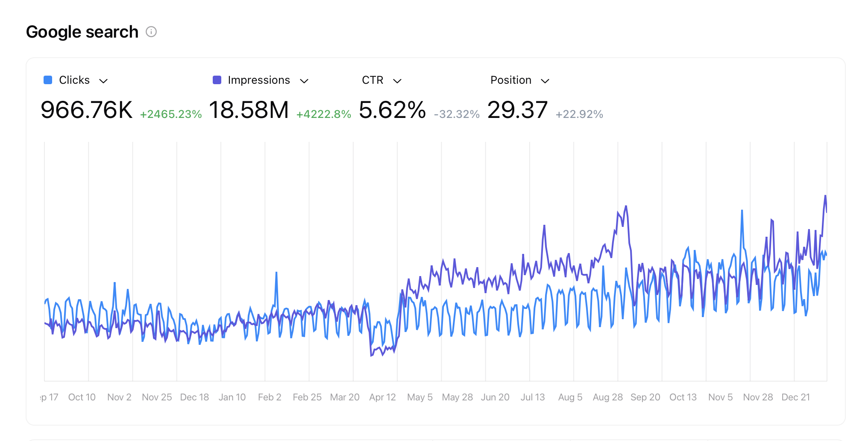Expand the CTR dropdown chevron
This screenshot has height=441, width=868.
[x=397, y=81]
